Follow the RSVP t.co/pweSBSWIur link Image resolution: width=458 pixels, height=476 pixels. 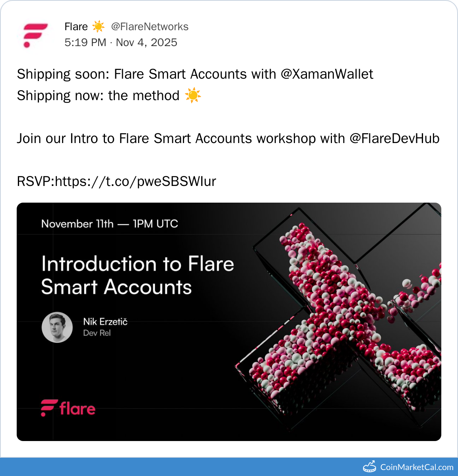[136, 182]
